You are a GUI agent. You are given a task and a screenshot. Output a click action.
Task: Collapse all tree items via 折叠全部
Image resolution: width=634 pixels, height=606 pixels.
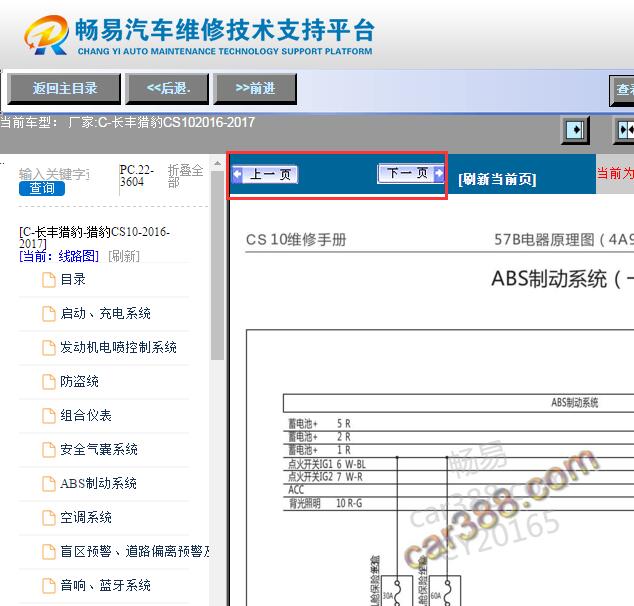tap(185, 176)
